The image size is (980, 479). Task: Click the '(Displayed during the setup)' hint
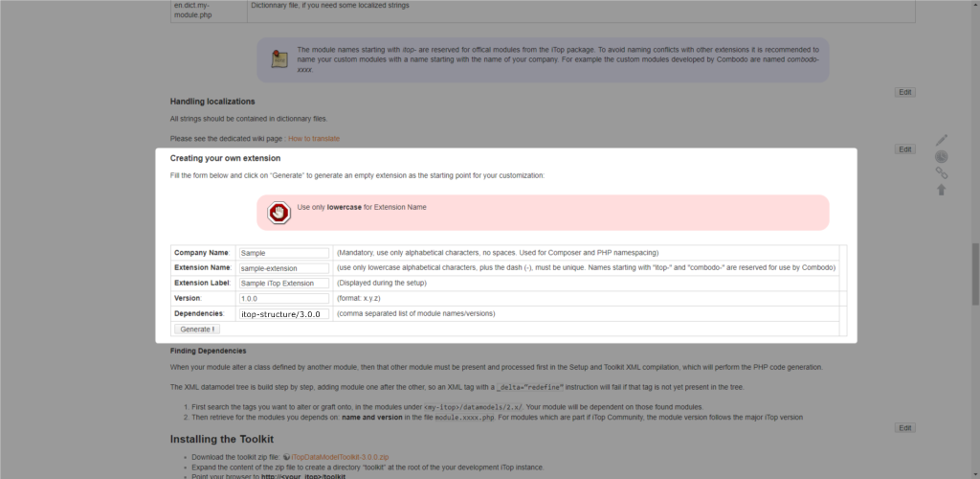[381, 284]
